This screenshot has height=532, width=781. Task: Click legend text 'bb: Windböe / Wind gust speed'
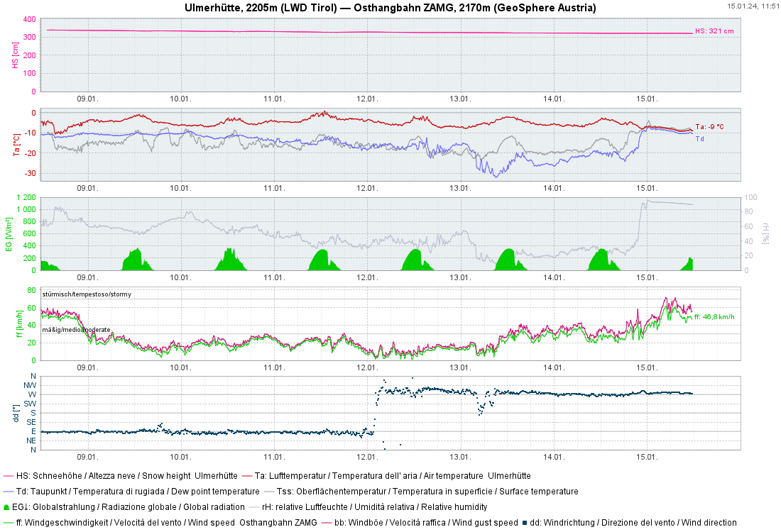pos(427,523)
